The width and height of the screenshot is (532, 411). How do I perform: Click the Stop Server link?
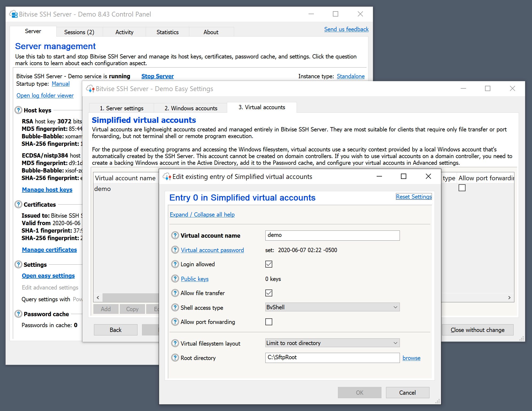tap(157, 76)
